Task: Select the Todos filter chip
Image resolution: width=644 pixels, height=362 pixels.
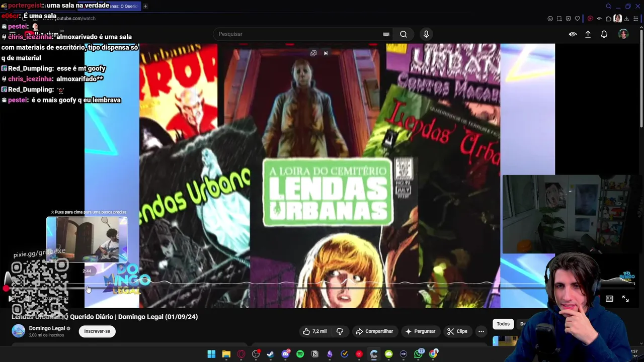Action: [503, 324]
